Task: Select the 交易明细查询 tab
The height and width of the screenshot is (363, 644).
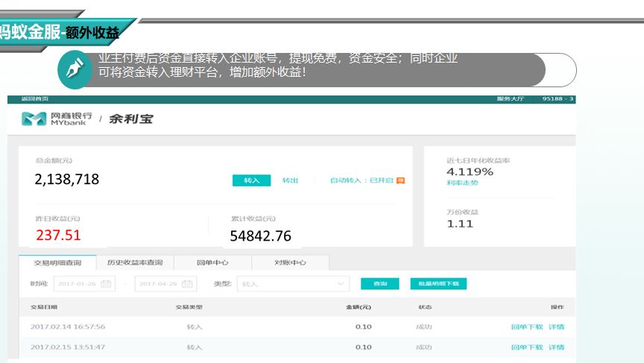Action: click(x=57, y=262)
